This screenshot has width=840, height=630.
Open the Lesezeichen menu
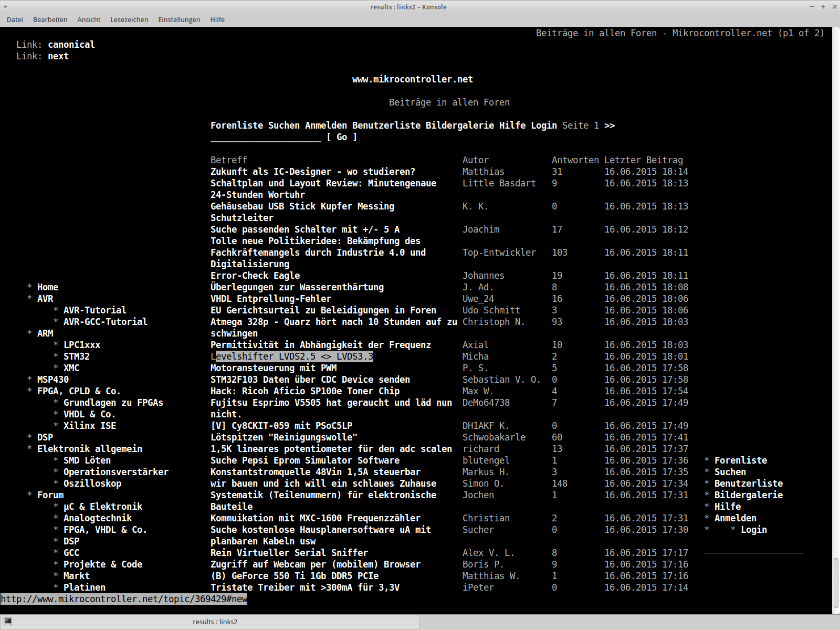(x=129, y=19)
